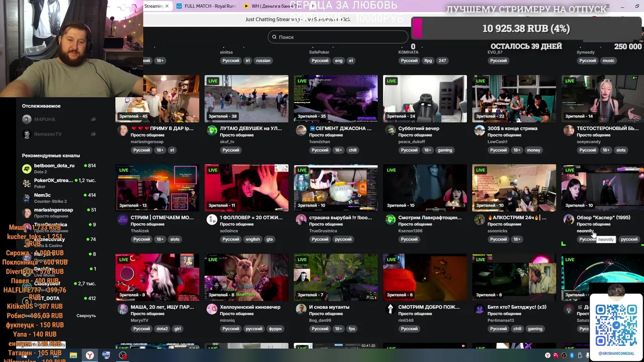Open neonnily channel name link
This screenshot has height=362, width=644.
coord(585,231)
